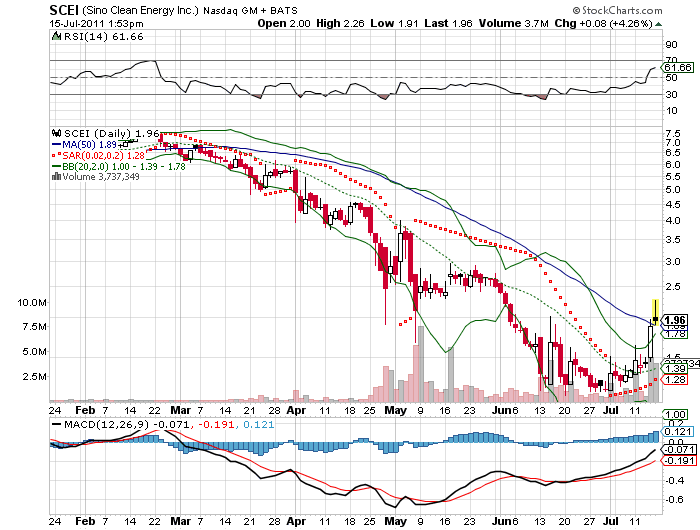The image size is (700, 530).
Task: Click the 'RSI(14) 61.66' panel label
Action: pyautogui.click(x=104, y=37)
